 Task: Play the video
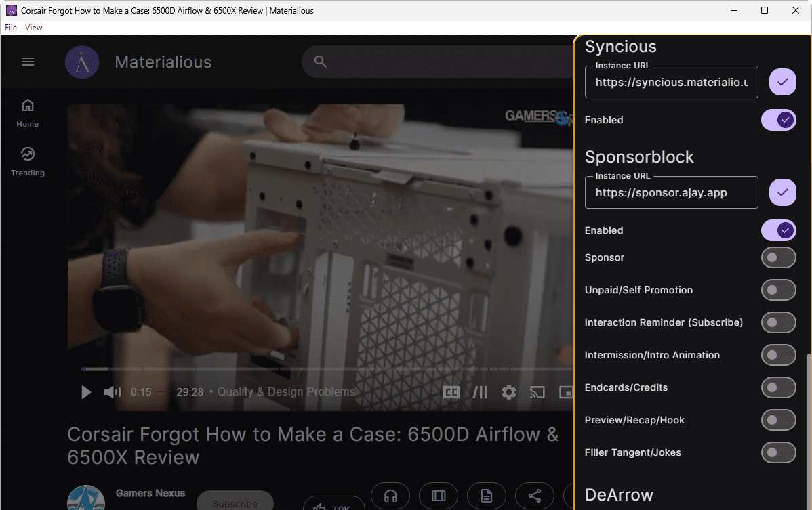tap(86, 392)
